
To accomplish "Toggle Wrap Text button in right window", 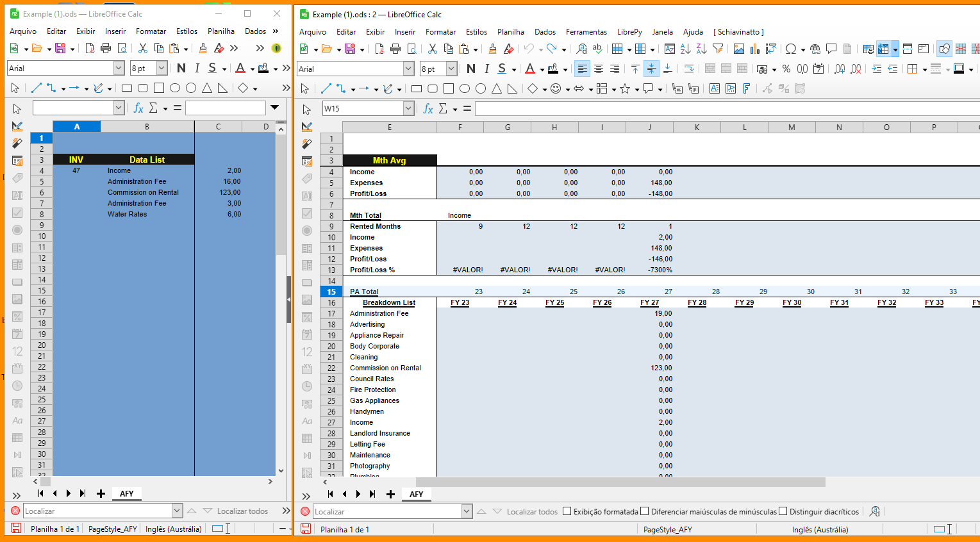I will click(689, 69).
